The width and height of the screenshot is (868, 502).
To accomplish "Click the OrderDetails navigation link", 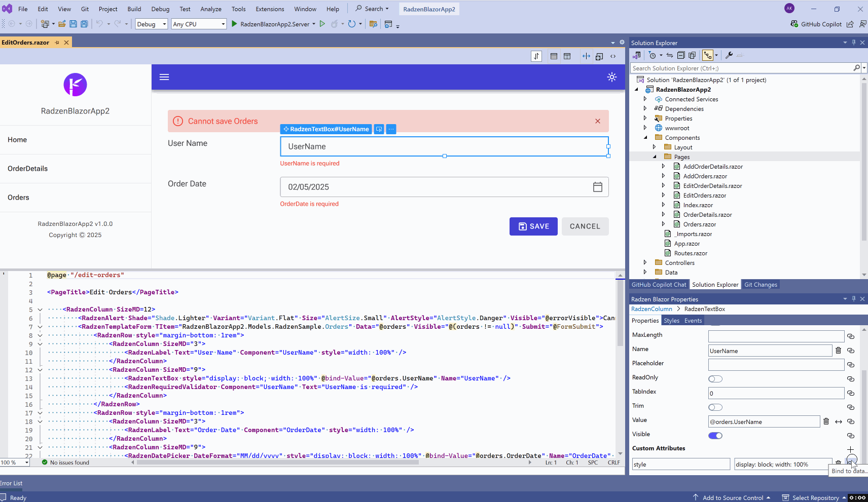I will click(x=76, y=169).
